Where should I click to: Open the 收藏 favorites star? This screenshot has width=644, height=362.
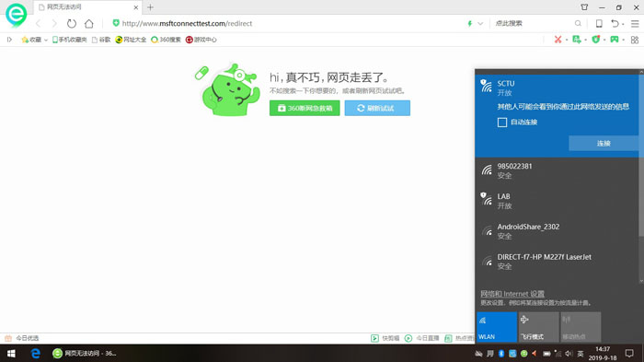click(31, 40)
